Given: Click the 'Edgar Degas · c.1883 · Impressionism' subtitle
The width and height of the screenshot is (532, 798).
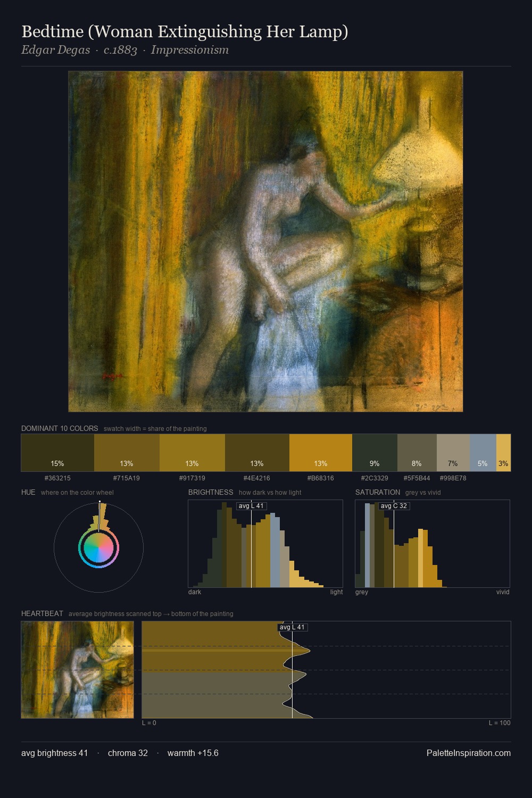Looking at the screenshot, I should [125, 50].
